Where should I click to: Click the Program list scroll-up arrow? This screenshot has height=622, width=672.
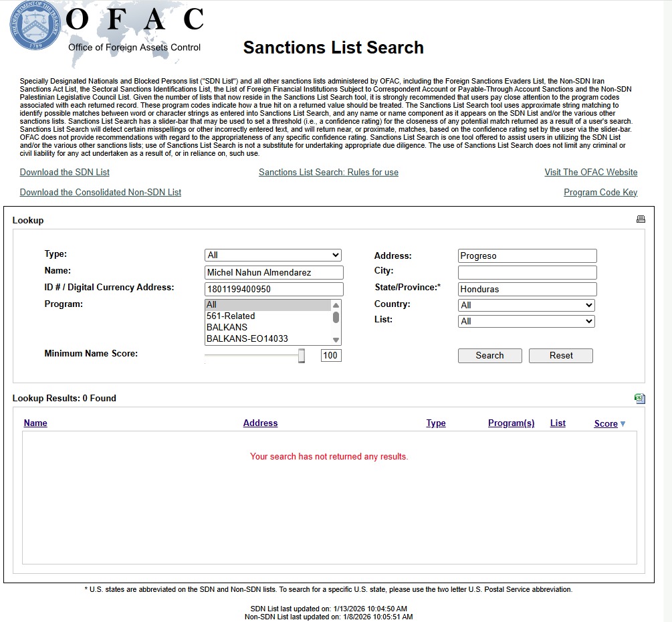click(336, 305)
